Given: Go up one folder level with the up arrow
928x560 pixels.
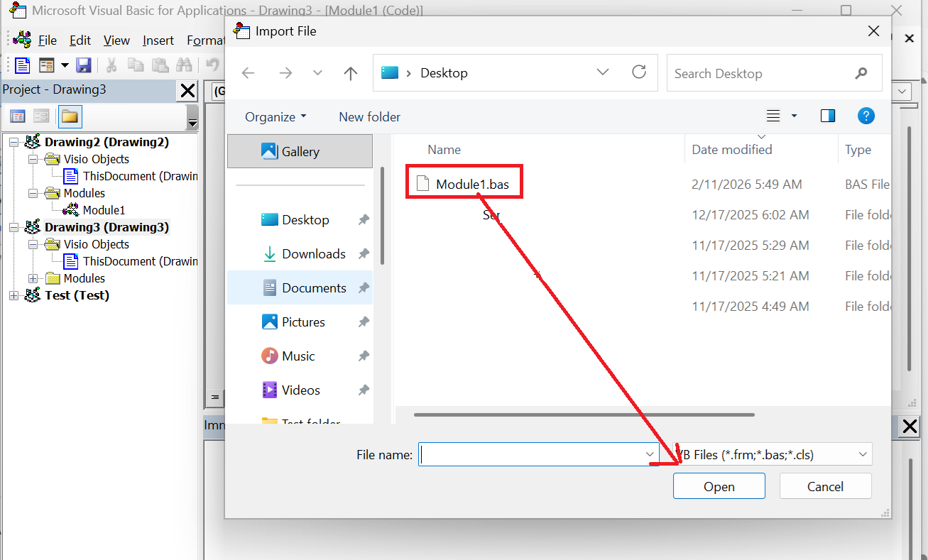Looking at the screenshot, I should click(x=351, y=73).
